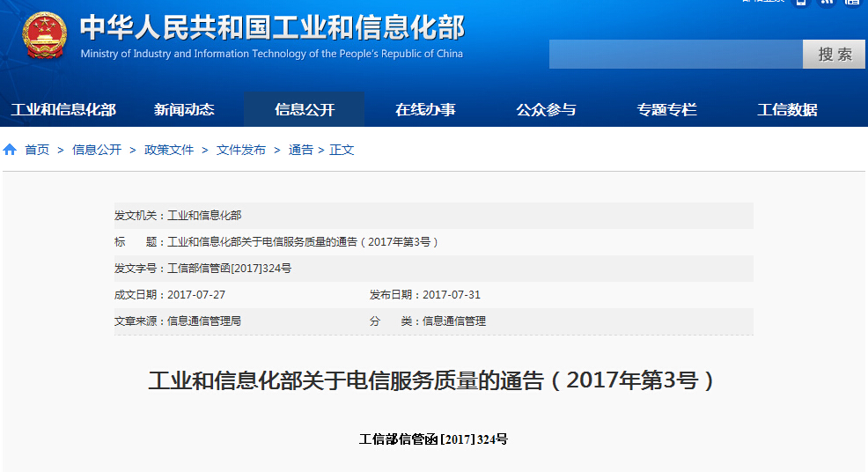Image resolution: width=868 pixels, height=472 pixels.
Task: Click the home icon in breadcrumb
Action: 10,150
